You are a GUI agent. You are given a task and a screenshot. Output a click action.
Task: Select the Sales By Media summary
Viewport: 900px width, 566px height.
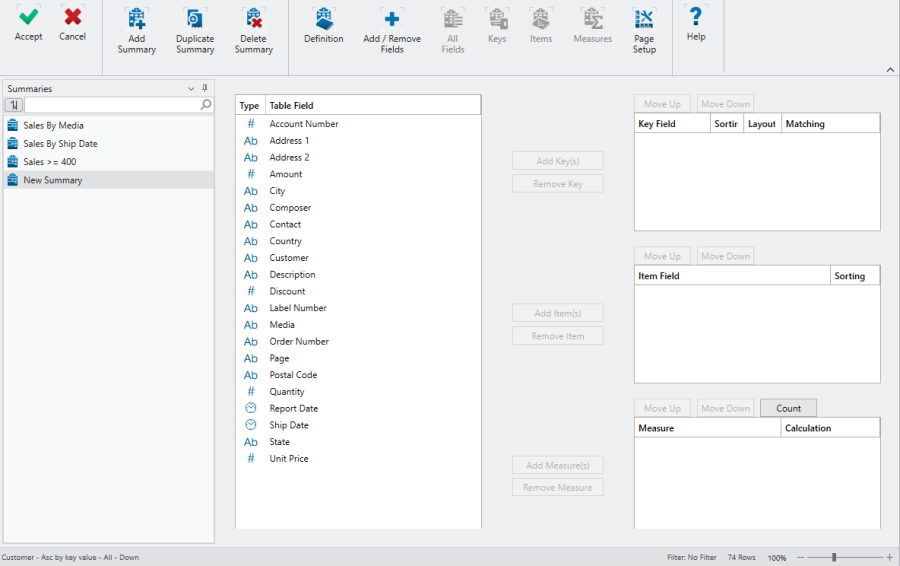click(53, 126)
